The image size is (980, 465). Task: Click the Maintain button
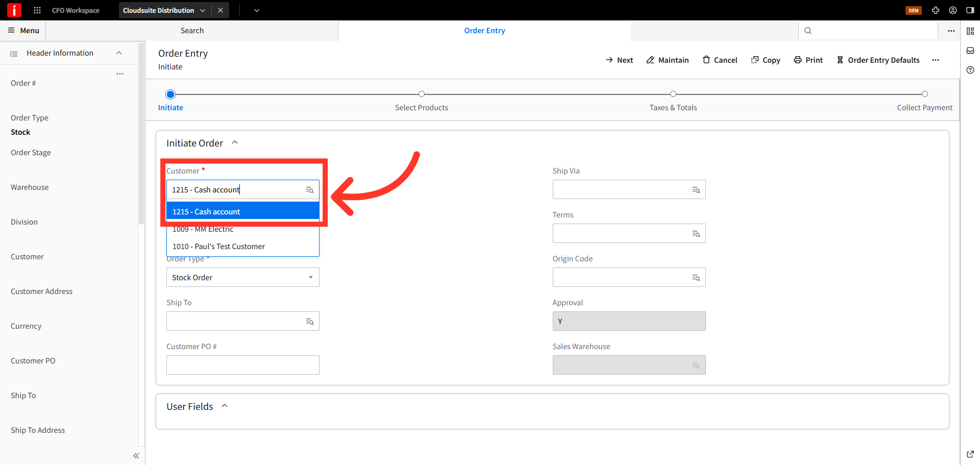[668, 60]
